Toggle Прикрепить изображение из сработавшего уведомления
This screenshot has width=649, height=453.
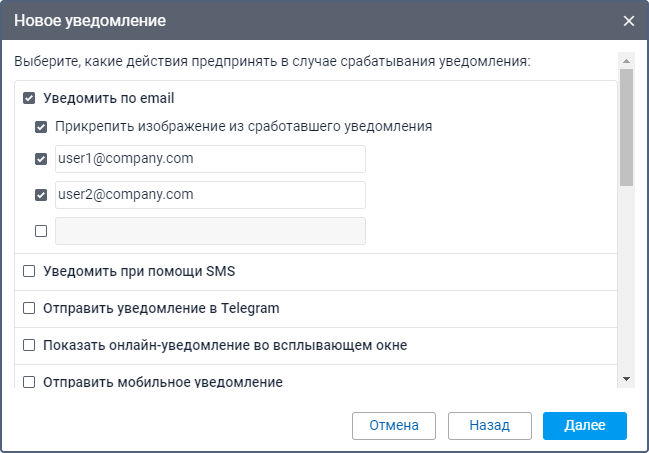(41, 127)
